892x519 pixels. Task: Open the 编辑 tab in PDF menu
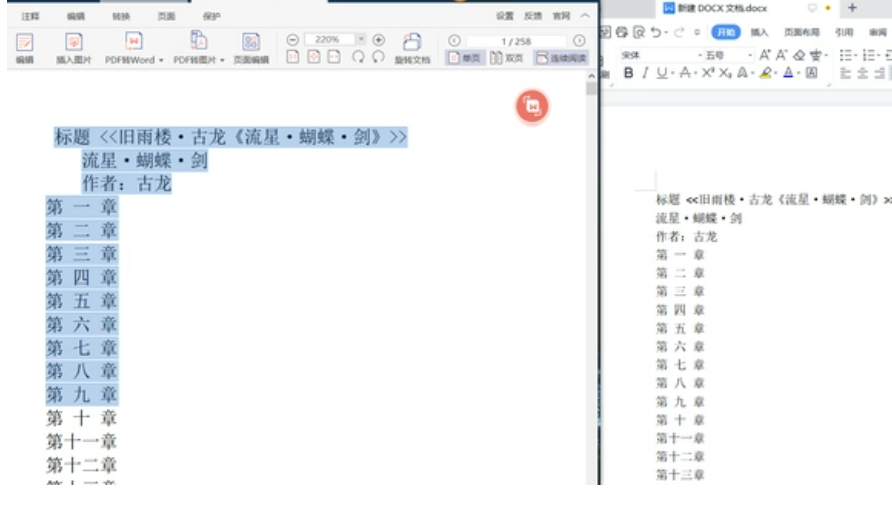(x=76, y=16)
